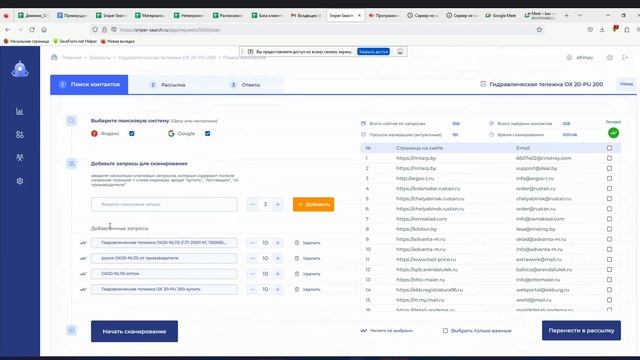Image resolution: width=640 pixels, height=360 pixels.
Task: Switch to 'Поиск контактов' step tab
Action: [x=89, y=84]
